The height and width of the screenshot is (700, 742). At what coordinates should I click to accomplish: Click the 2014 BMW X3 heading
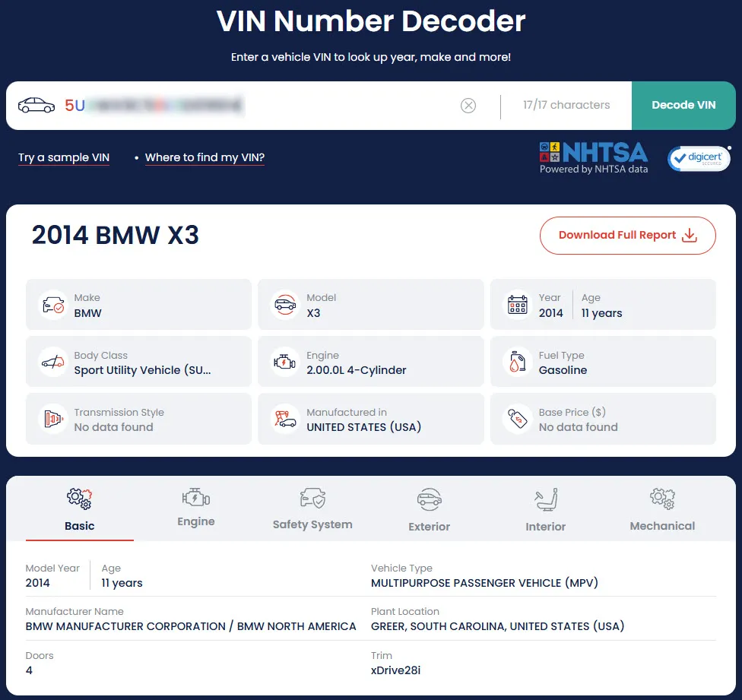coord(115,235)
